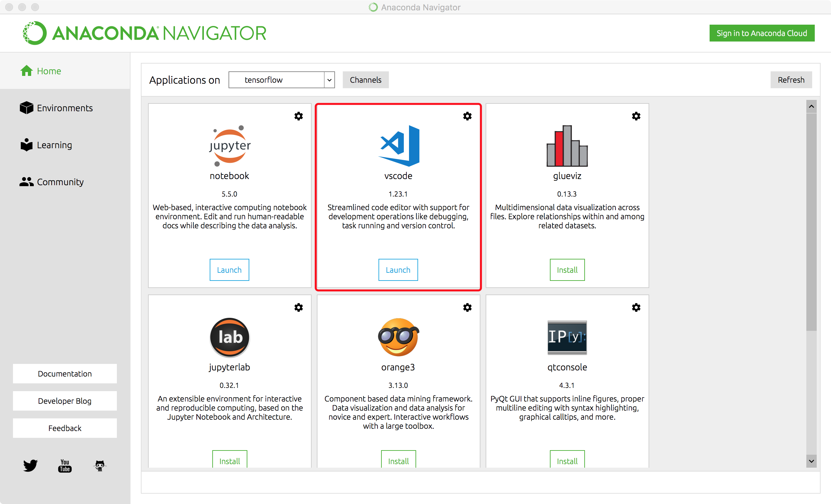This screenshot has width=831, height=504.
Task: Click the qtconsole IPython logo
Action: tap(567, 337)
